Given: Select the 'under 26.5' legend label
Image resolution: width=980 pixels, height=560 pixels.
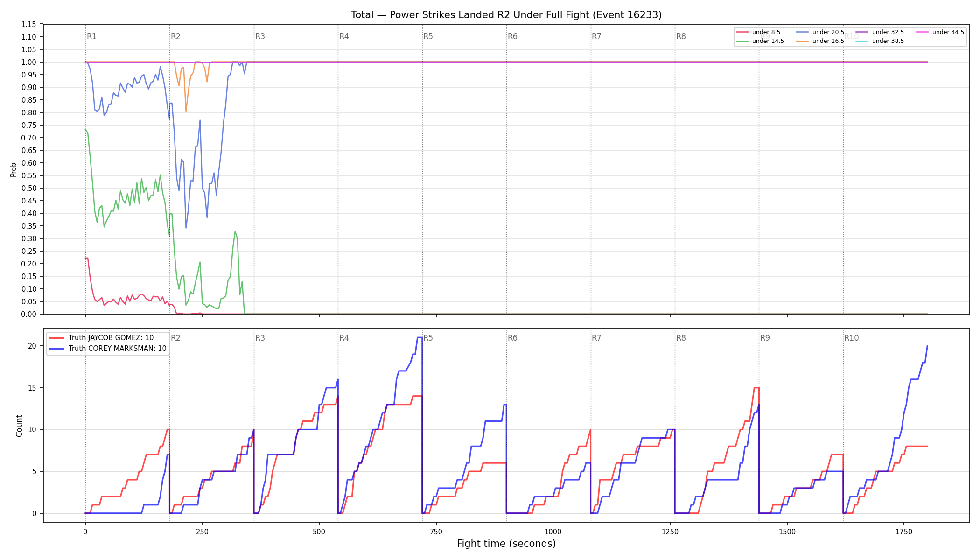Looking at the screenshot, I should point(828,41).
